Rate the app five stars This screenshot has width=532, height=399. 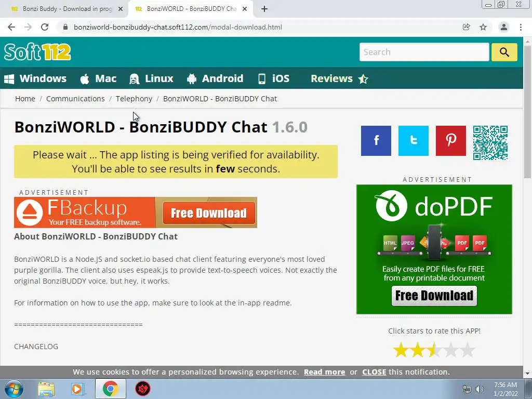(468, 350)
